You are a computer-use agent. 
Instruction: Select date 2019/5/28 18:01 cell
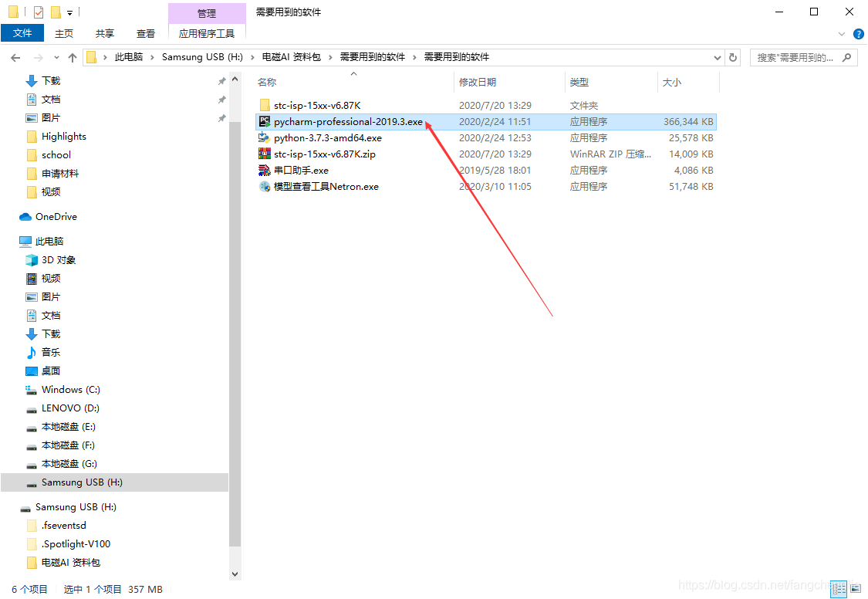click(x=495, y=170)
